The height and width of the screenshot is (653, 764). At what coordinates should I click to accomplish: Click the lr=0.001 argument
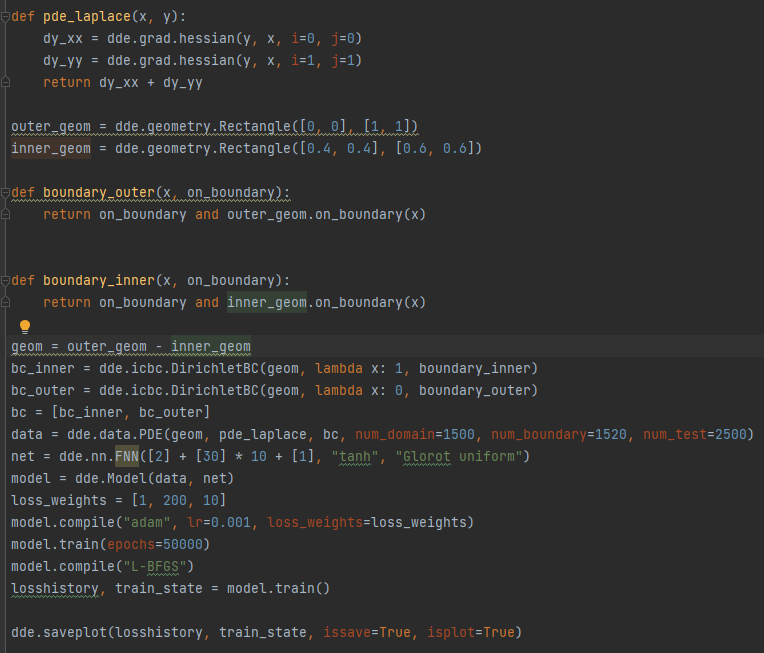click(219, 522)
